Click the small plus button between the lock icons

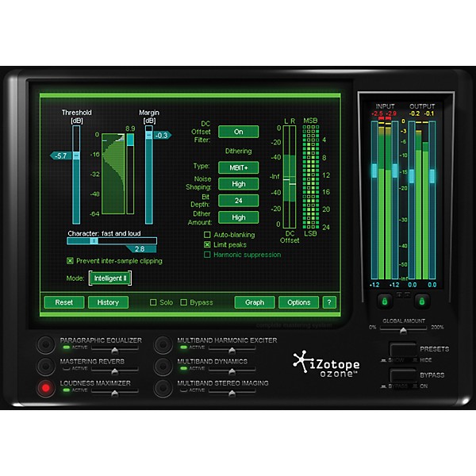(399, 294)
